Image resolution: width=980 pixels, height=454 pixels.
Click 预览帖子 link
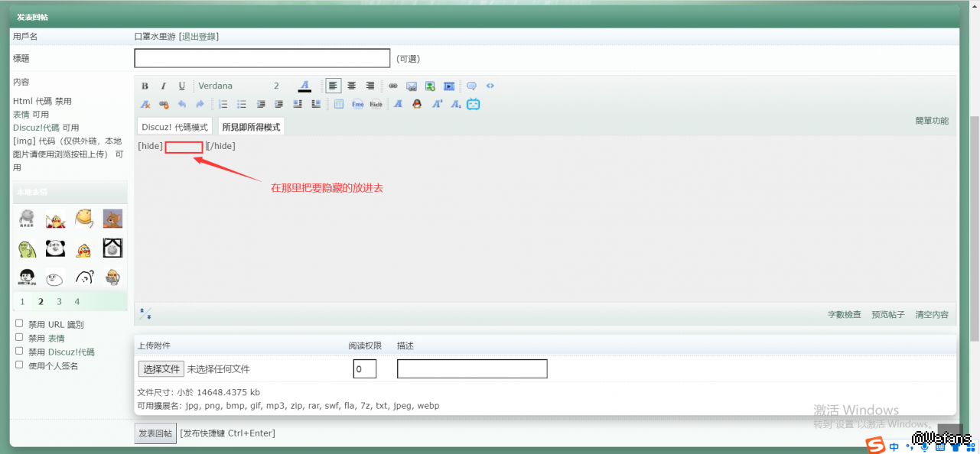coord(888,315)
